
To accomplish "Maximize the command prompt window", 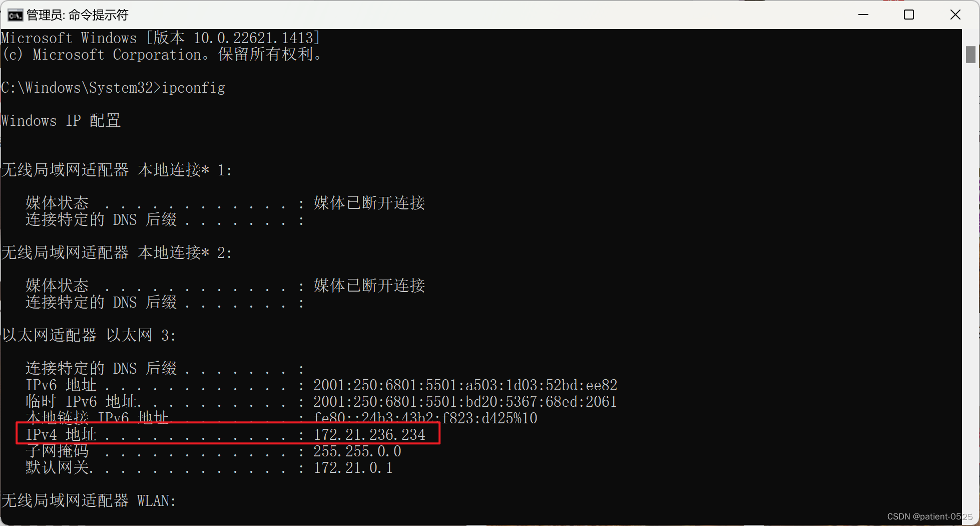I will pos(909,15).
